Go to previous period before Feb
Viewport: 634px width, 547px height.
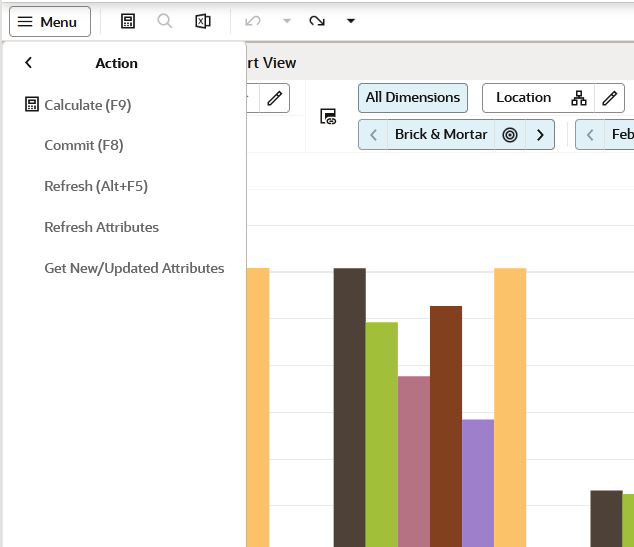tap(590, 135)
